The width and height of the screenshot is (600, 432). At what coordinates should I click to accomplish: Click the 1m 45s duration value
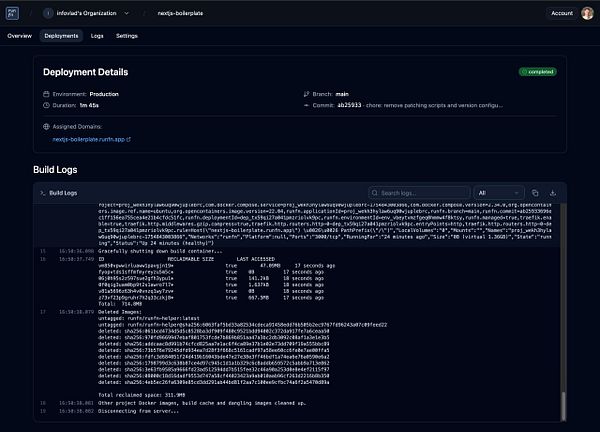[89, 105]
